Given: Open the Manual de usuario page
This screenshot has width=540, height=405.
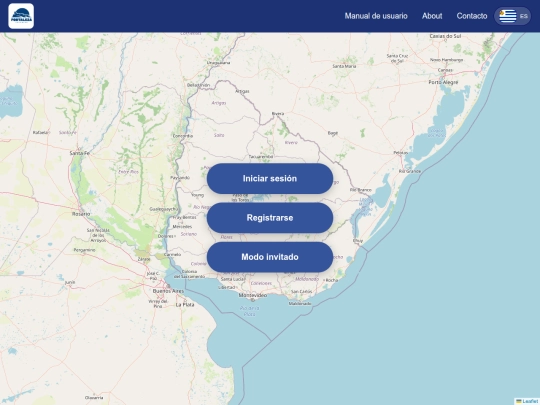Looking at the screenshot, I should pyautogui.click(x=376, y=16).
